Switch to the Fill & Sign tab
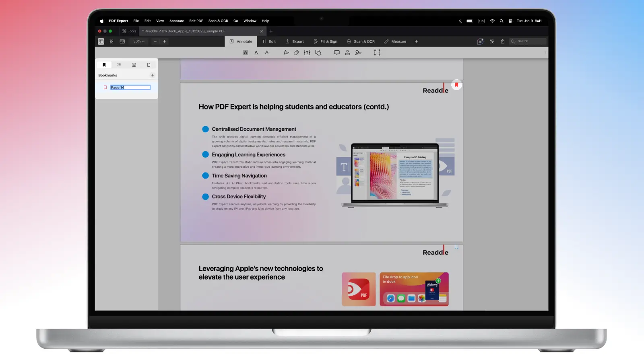 click(x=325, y=41)
